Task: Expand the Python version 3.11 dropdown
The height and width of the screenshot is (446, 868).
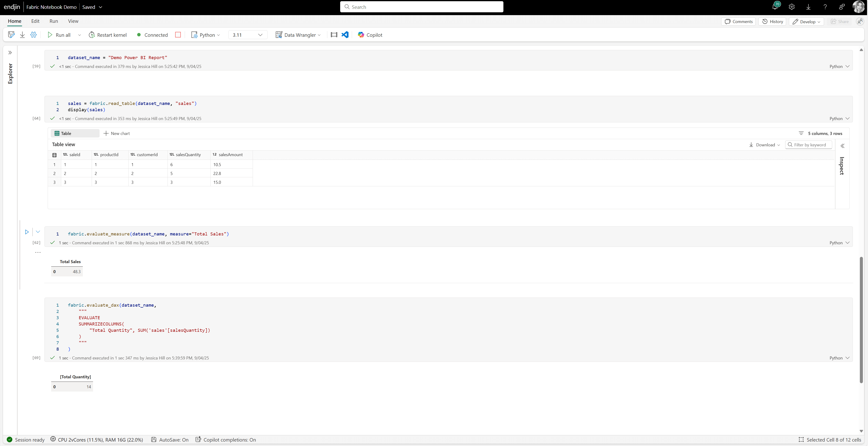Action: tap(248, 35)
